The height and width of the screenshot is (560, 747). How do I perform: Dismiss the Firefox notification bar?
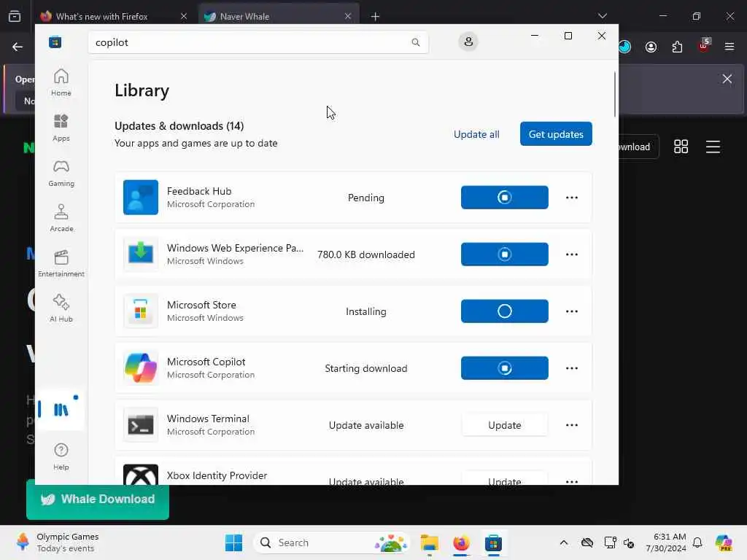coord(727,79)
